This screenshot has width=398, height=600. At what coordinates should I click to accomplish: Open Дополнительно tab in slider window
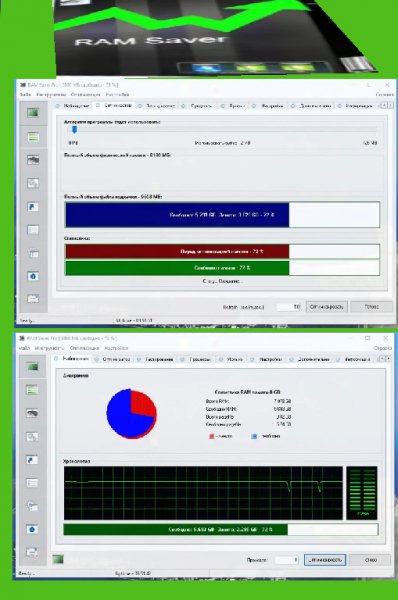click(x=312, y=106)
